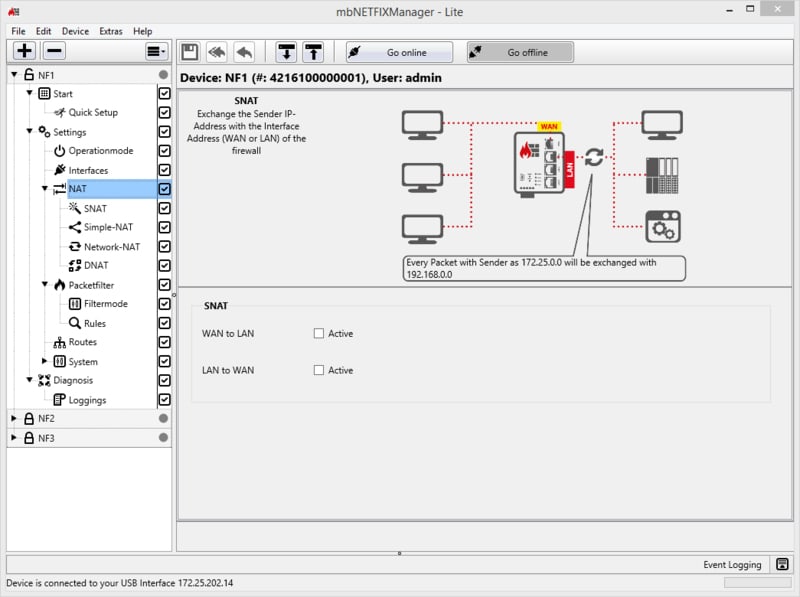
Task: Click the download arrow toolbar icon
Action: [x=287, y=52]
